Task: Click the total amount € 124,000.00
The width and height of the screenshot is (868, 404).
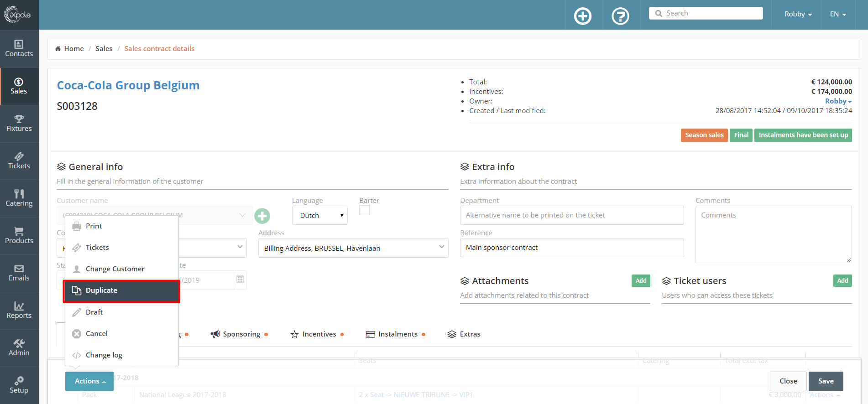Action: point(831,82)
